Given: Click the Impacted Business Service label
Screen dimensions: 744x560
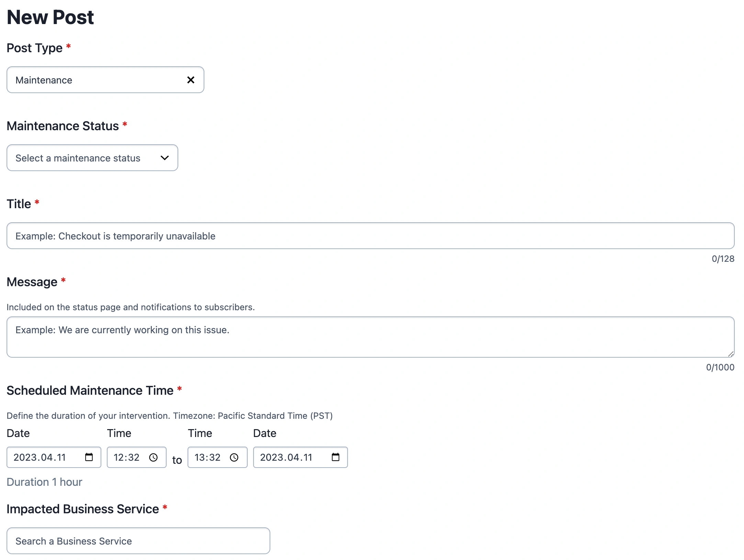Looking at the screenshot, I should (82, 509).
